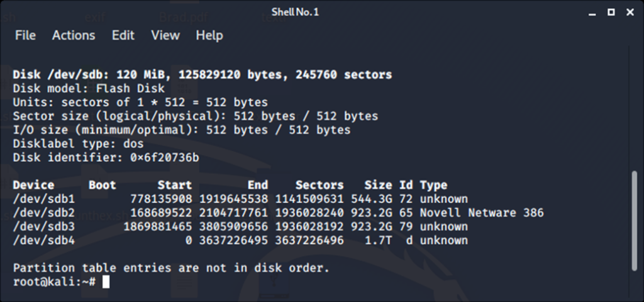The image size is (644, 302).
Task: Click the Disk identifier 0x6f20736b line
Action: 106,157
